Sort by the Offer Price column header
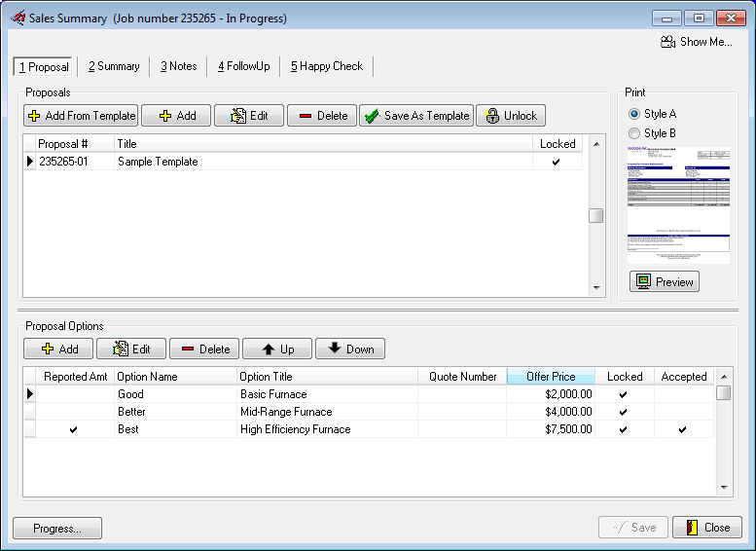 click(x=551, y=377)
